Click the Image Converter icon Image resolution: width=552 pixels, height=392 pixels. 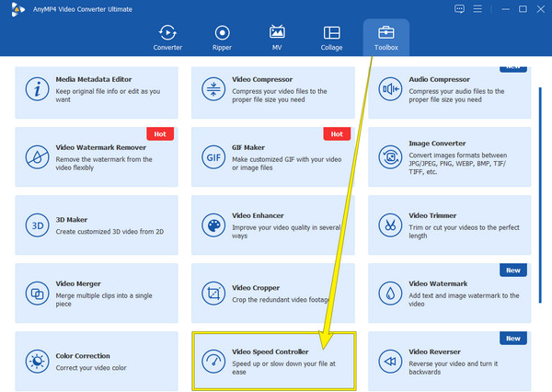(390, 157)
